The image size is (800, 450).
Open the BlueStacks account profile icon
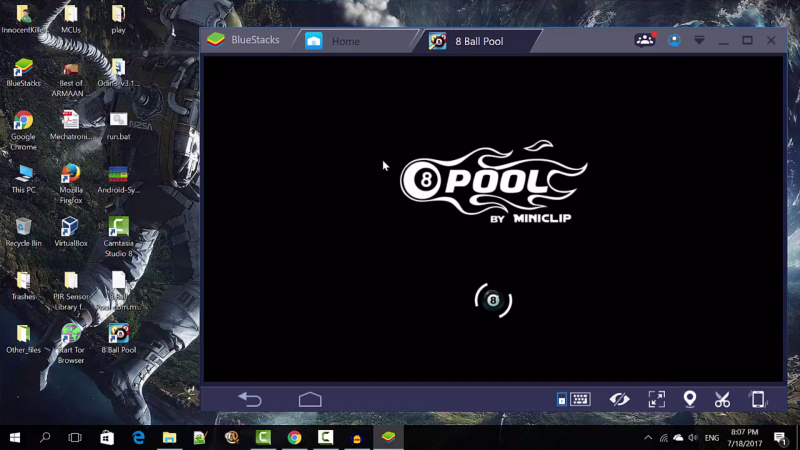point(674,40)
